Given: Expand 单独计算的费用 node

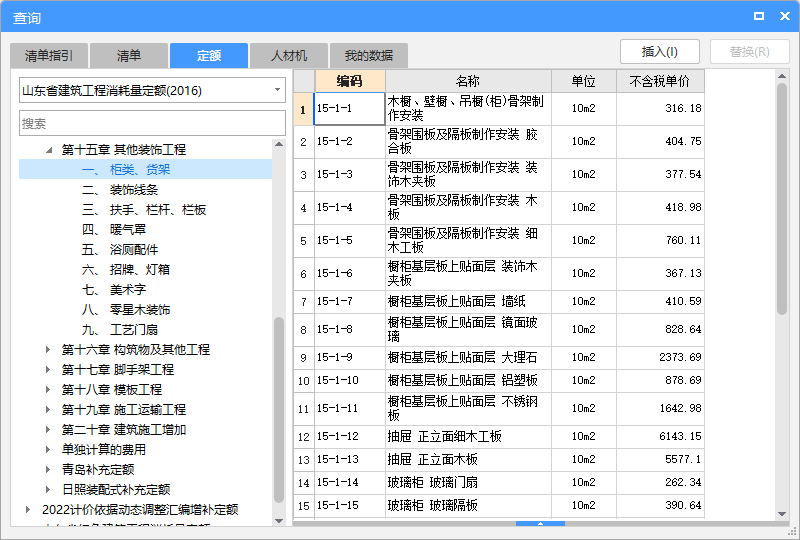Looking at the screenshot, I should 47,450.
